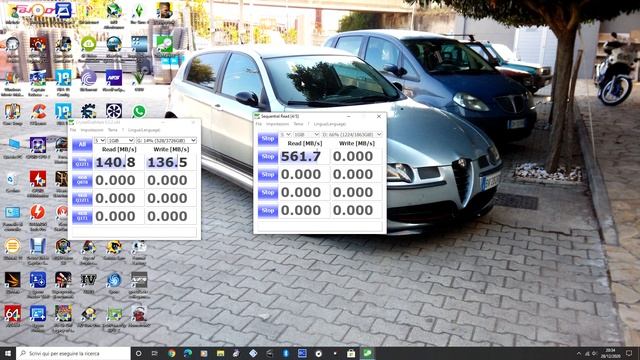Open Cortana circle on the taskbar
The height and width of the screenshot is (360, 640).
pos(138,353)
